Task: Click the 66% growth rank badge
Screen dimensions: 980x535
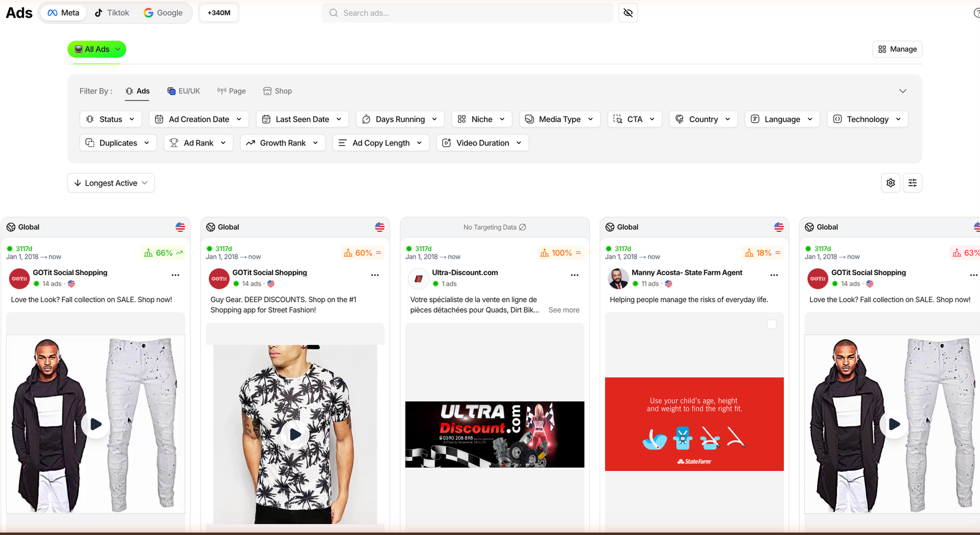Action: point(164,252)
